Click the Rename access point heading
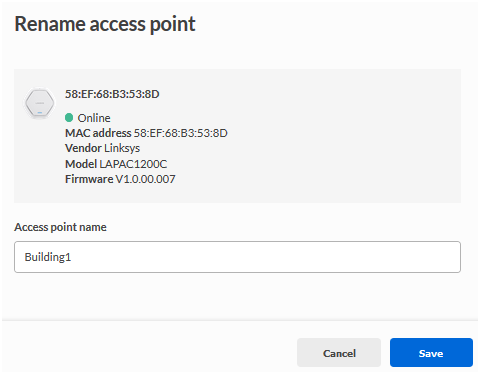Viewport: 480px width, 374px height. click(x=105, y=24)
